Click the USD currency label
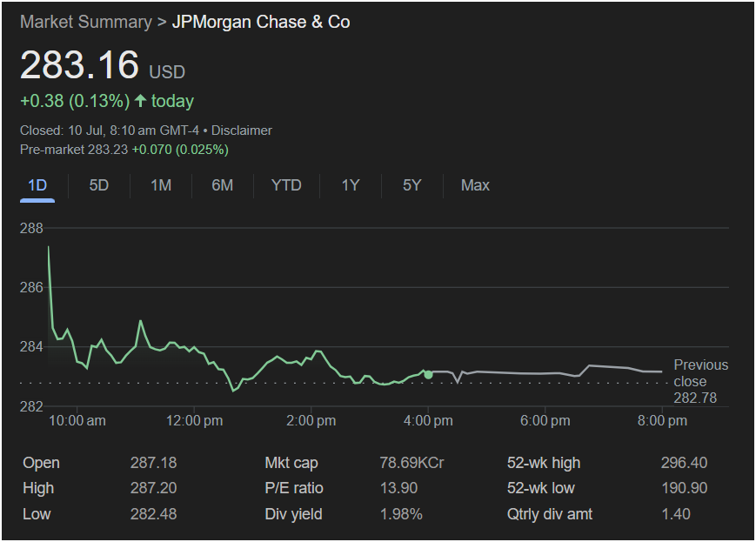Image resolution: width=756 pixels, height=542 pixels. click(167, 72)
